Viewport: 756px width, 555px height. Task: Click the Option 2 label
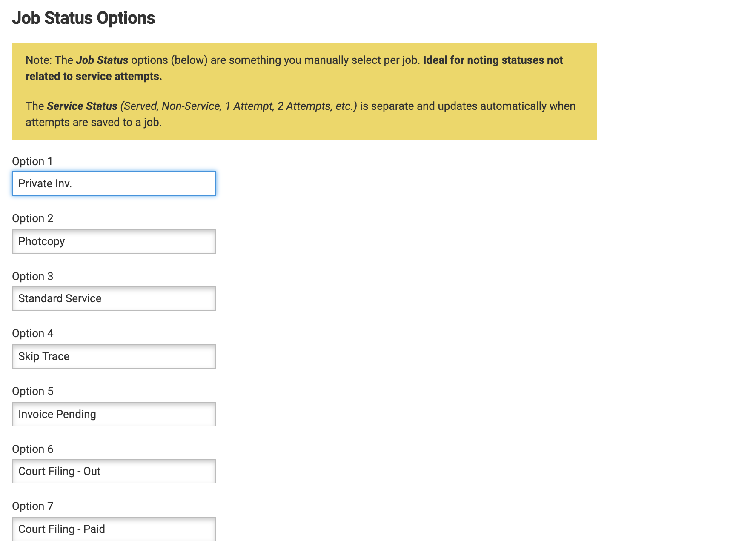point(32,218)
